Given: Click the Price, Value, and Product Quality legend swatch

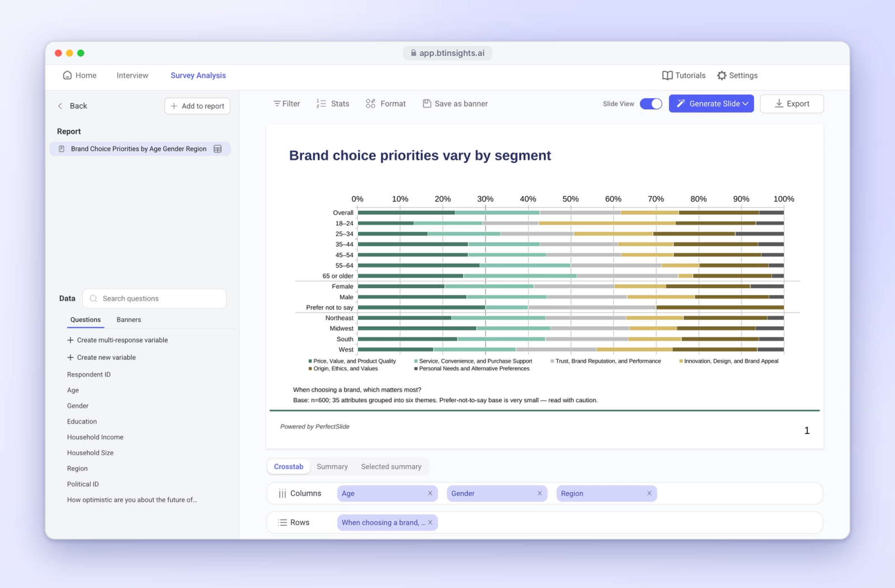Looking at the screenshot, I should pos(310,361).
